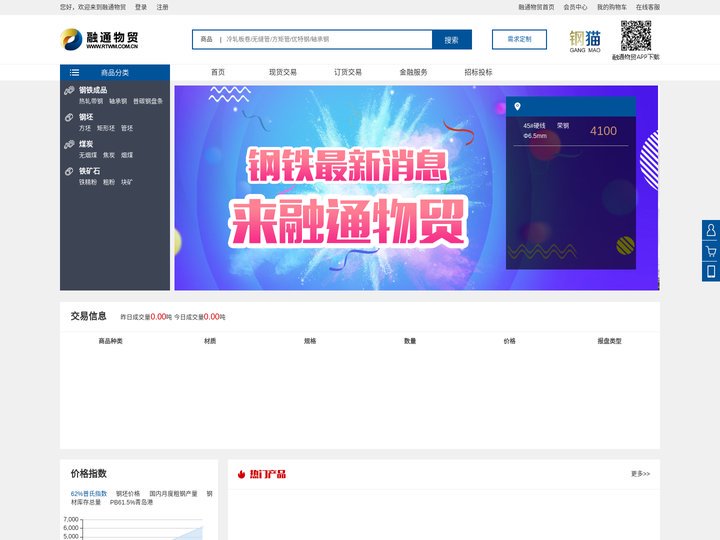
Task: Click the link icon beside 钢铁成品
Action: (x=69, y=90)
